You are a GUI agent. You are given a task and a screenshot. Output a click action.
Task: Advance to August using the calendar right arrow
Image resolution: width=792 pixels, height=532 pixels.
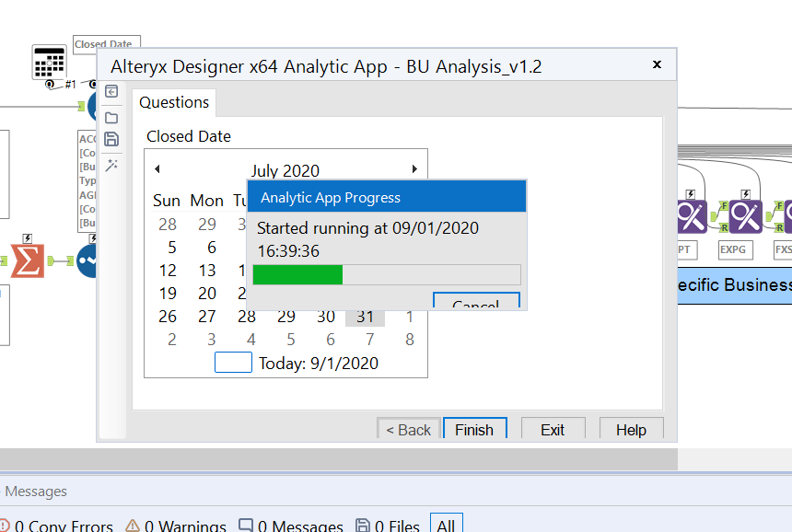tap(413, 167)
